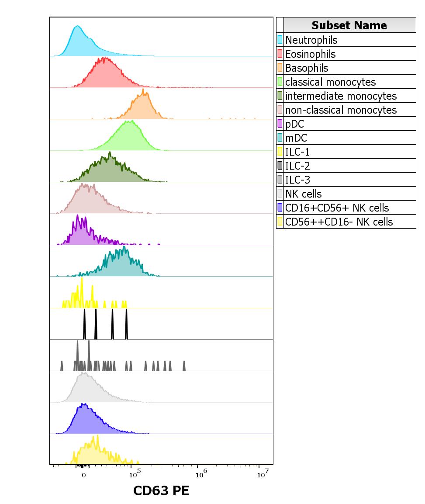Select the ILC-2 legend label
This screenshot has width=425, height=504.
click(x=297, y=166)
